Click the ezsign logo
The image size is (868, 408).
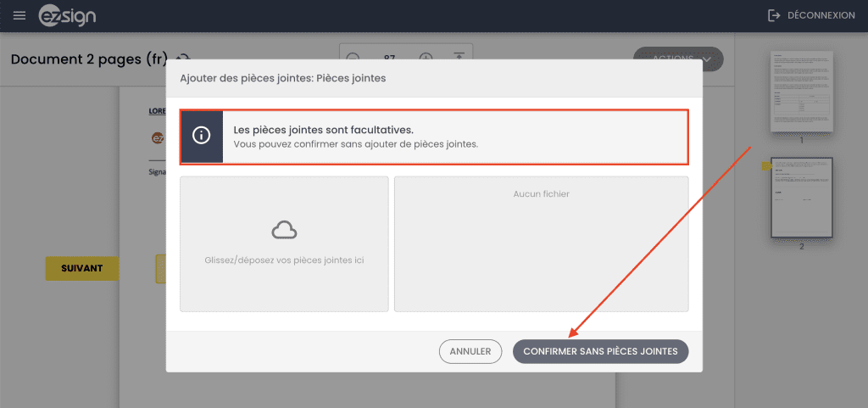(68, 16)
